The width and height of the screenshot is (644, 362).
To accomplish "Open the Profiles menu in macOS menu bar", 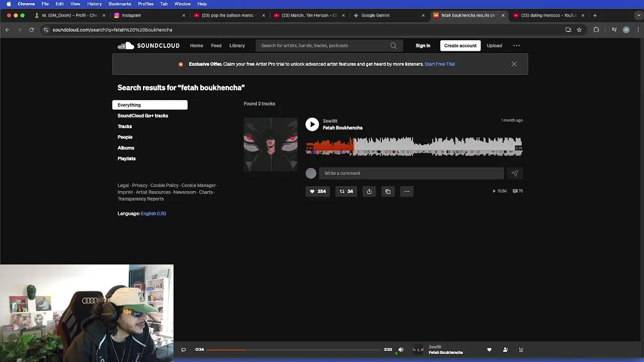I will (x=146, y=4).
